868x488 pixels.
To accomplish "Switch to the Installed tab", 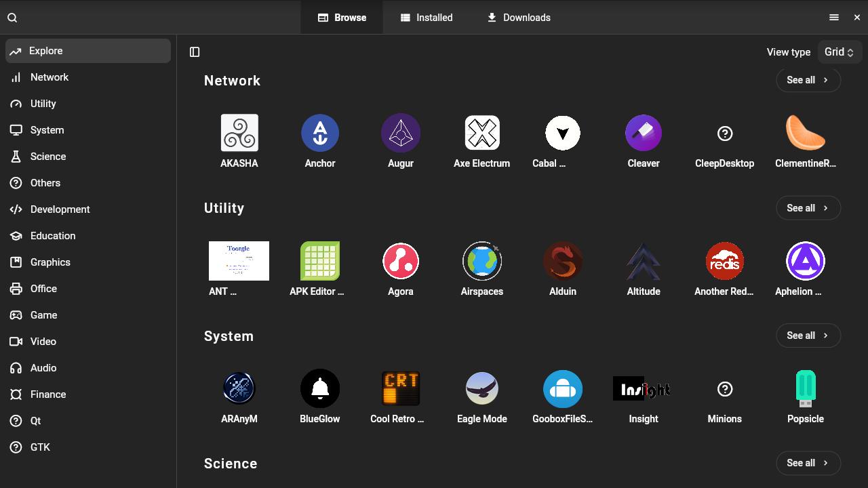I will (x=427, y=18).
